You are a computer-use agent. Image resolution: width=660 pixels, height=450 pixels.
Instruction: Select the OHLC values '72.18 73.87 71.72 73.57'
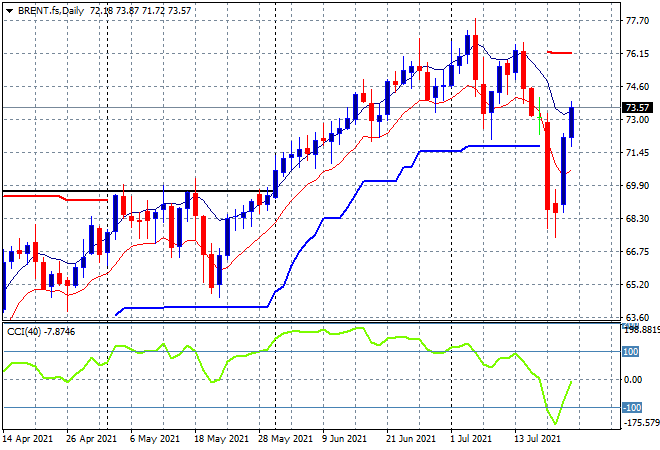(x=140, y=11)
